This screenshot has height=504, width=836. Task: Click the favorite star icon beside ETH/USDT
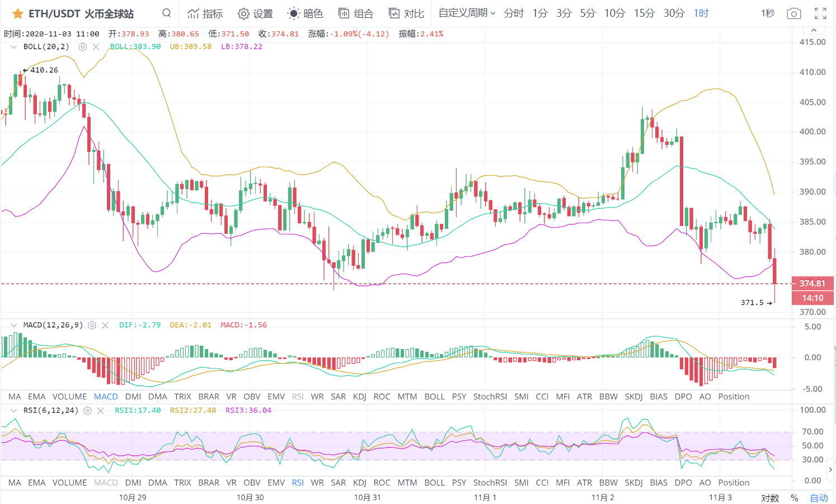click(x=17, y=13)
